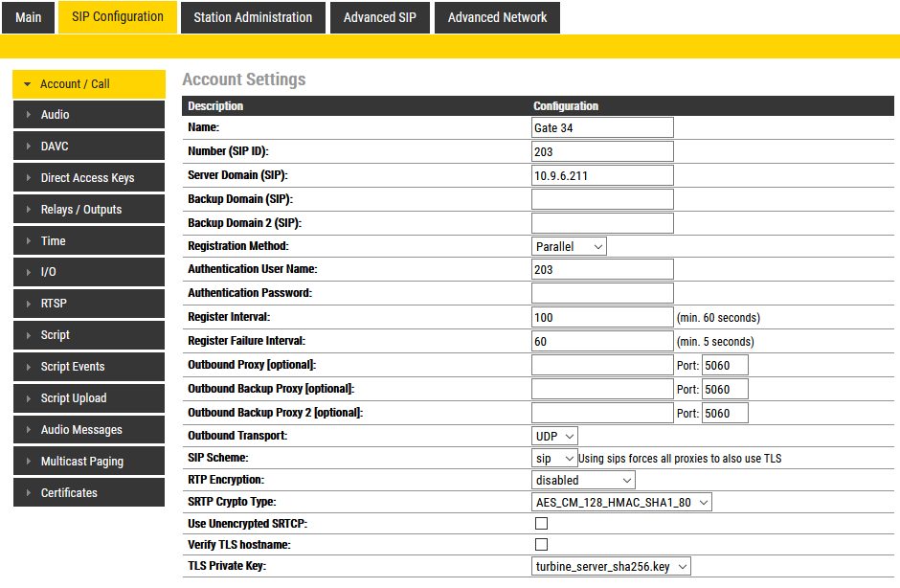Open the Advanced Network tab
The height and width of the screenshot is (588, 900).
[x=497, y=17]
